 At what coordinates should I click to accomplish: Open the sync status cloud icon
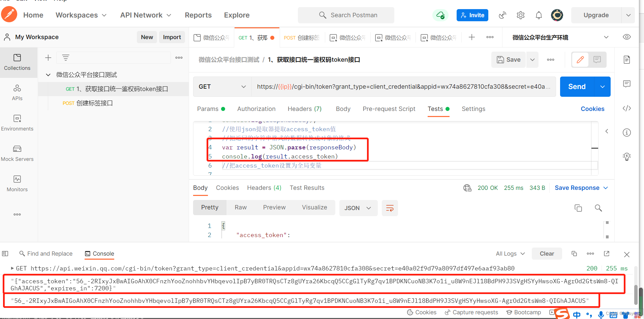point(440,15)
